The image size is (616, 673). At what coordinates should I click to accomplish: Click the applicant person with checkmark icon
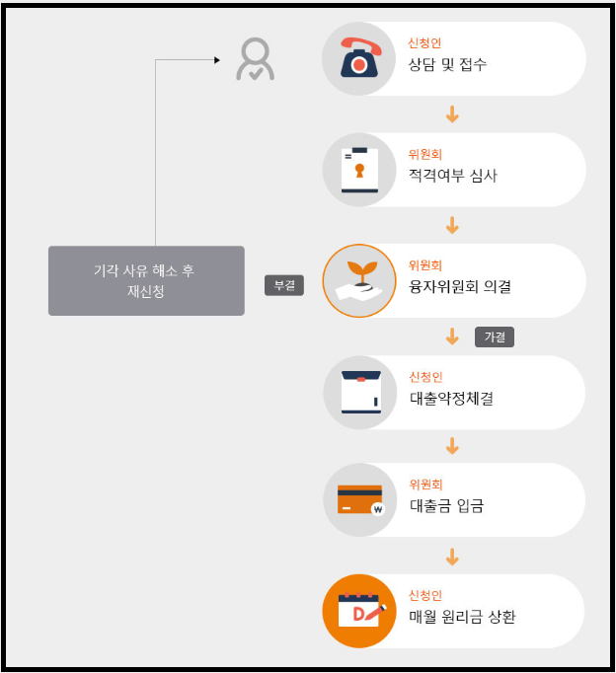click(x=256, y=59)
